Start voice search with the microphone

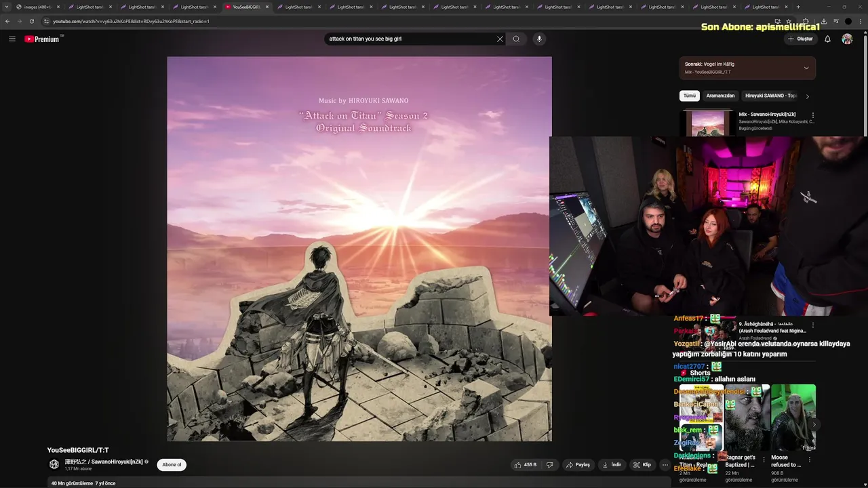tap(539, 39)
